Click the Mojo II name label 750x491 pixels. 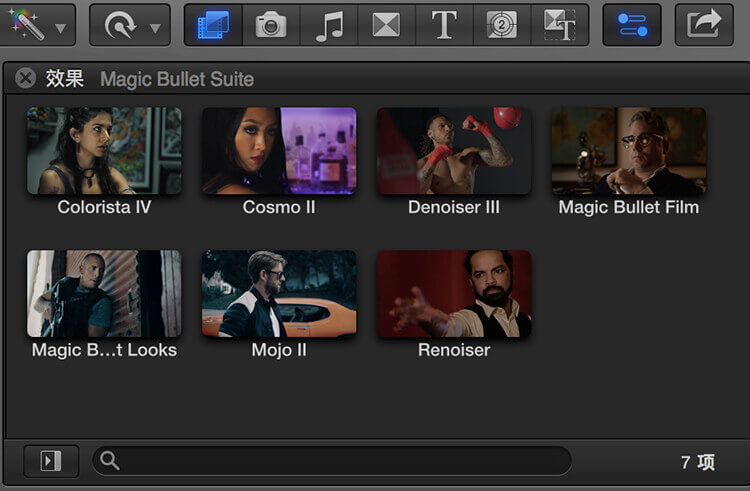pos(279,350)
